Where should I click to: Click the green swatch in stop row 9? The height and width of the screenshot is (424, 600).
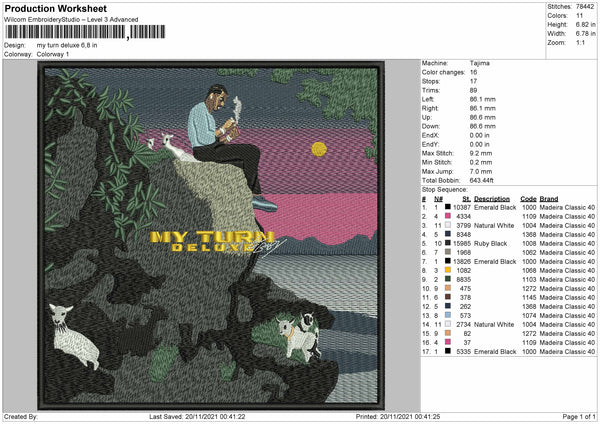pos(447,279)
